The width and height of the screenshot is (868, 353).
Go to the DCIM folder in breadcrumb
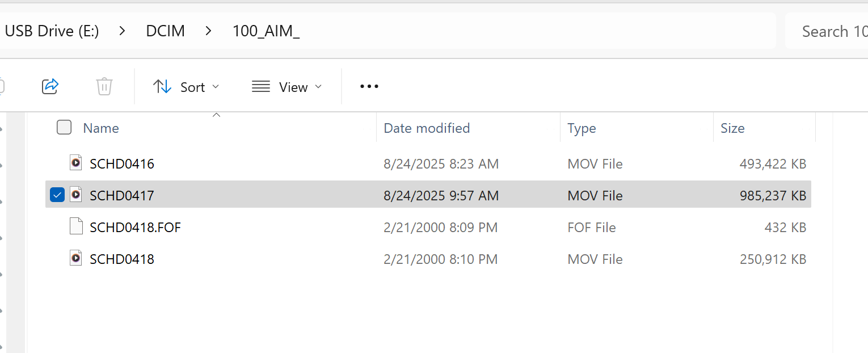coord(166,31)
